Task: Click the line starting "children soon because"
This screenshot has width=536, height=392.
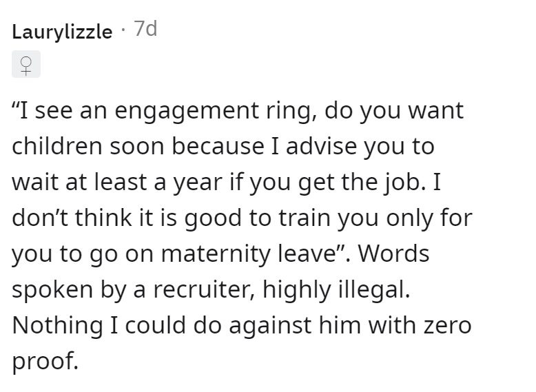Action: [223, 147]
